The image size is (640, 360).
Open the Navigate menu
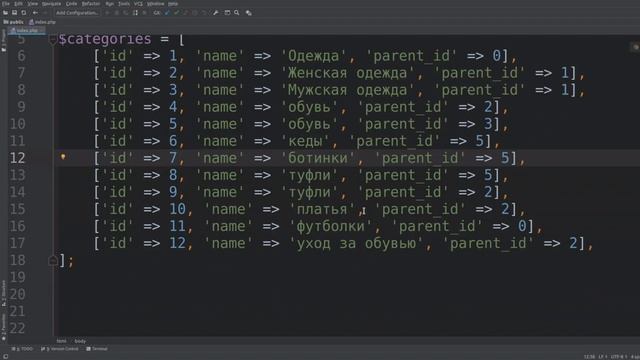coord(51,4)
